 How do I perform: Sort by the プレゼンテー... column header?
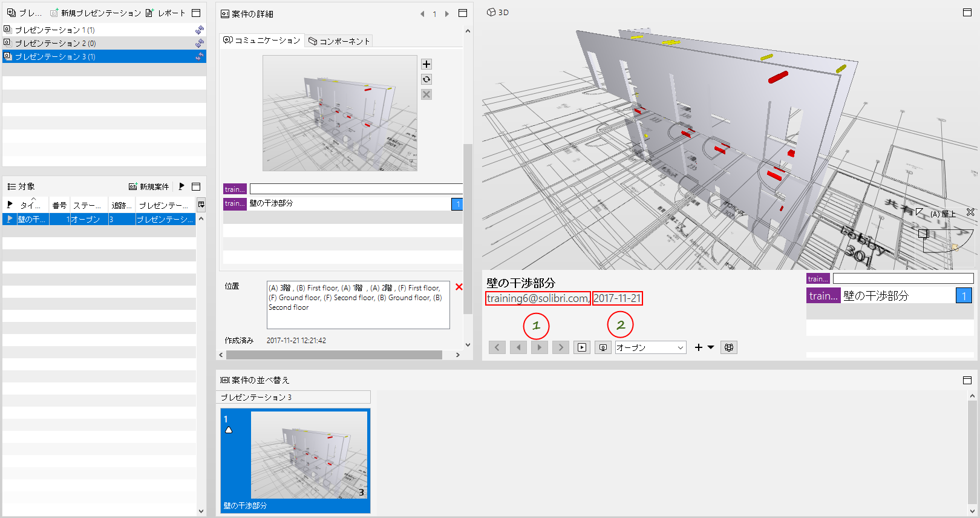click(x=165, y=205)
